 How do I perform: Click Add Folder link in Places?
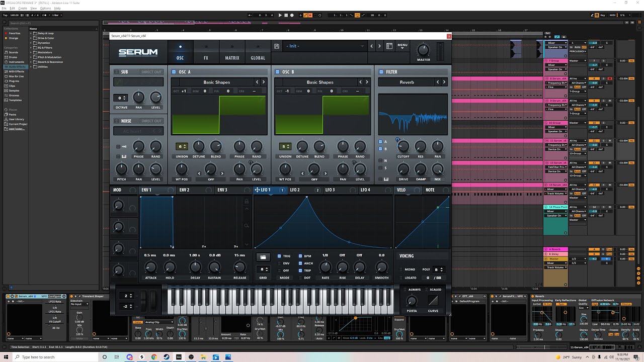click(x=17, y=129)
